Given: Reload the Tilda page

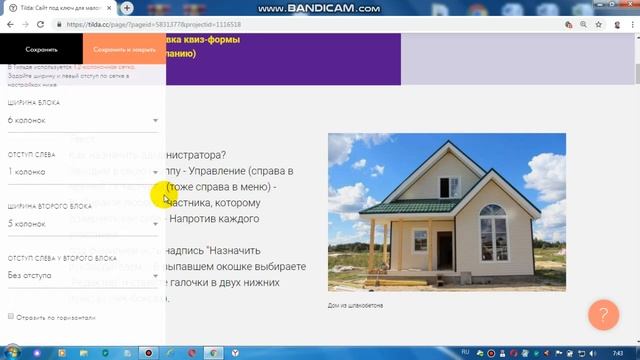Looking at the screenshot, I should coord(40,24).
